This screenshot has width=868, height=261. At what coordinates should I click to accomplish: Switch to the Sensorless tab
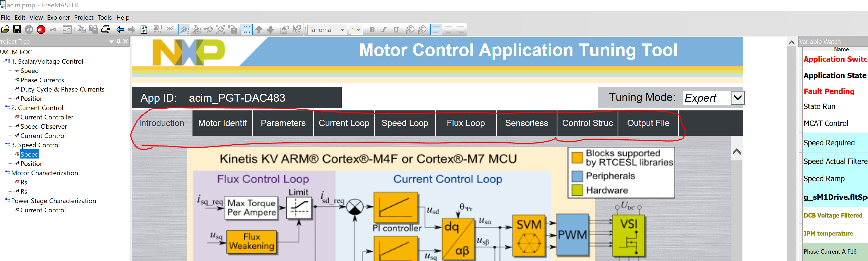pos(526,123)
